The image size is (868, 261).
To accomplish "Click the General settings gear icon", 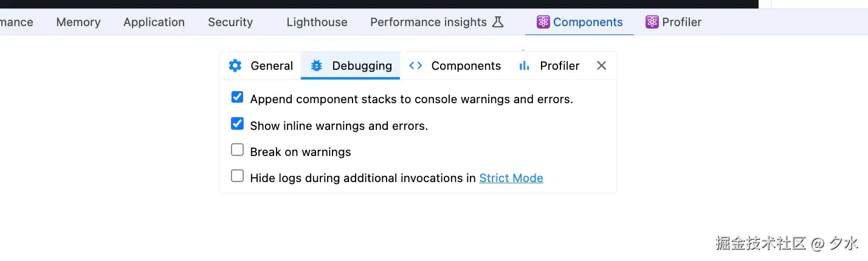I will pyautogui.click(x=235, y=66).
